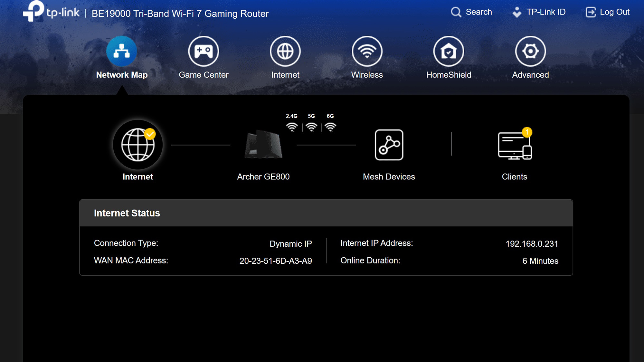The image size is (644, 362).
Task: Click the Archer GE800 router image
Action: pos(263,145)
